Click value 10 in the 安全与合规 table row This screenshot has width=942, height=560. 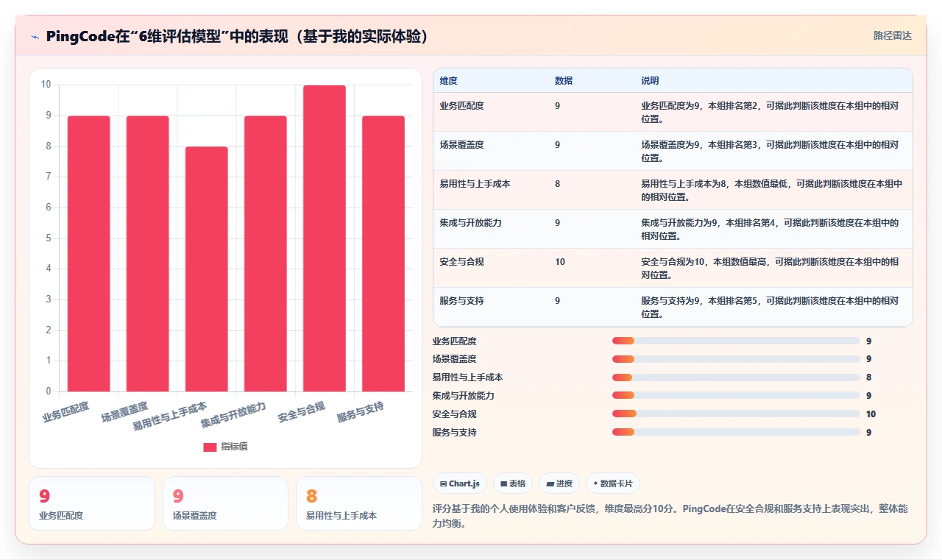tap(560, 262)
